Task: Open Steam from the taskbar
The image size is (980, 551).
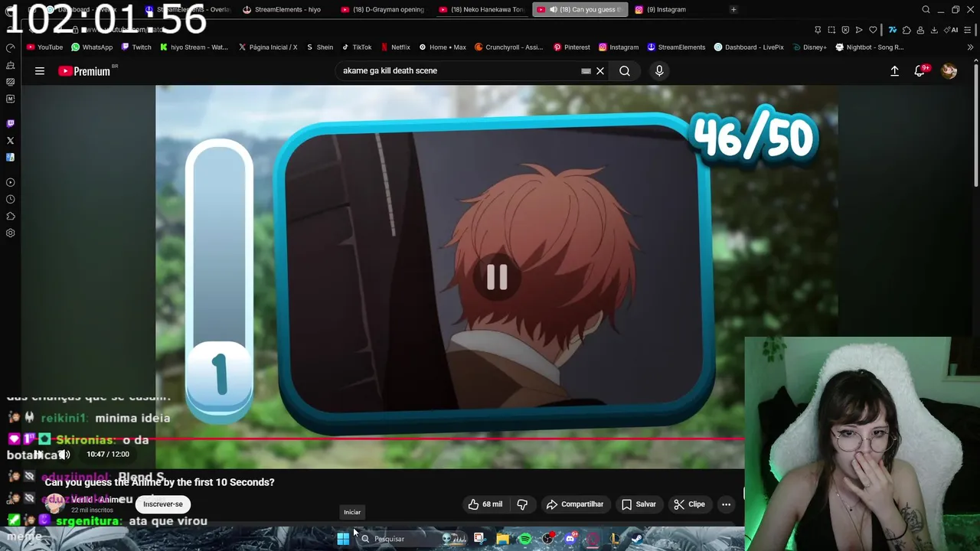Action: [x=637, y=539]
